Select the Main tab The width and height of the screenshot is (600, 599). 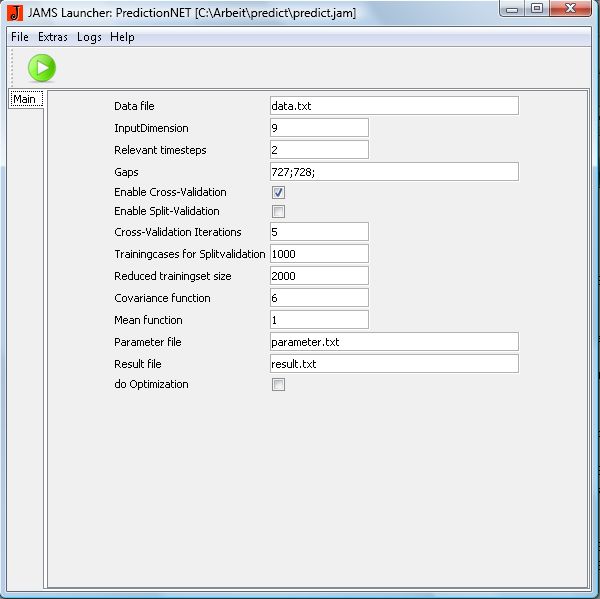pos(24,99)
